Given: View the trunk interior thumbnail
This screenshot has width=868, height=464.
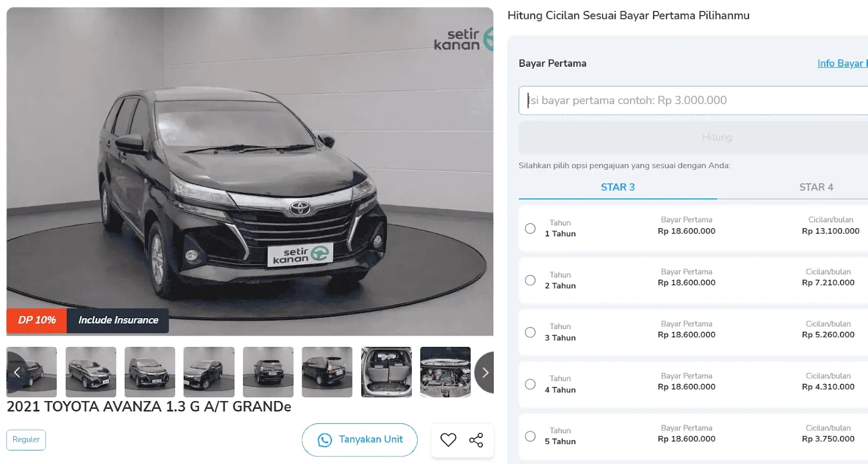Looking at the screenshot, I should click(x=386, y=372).
